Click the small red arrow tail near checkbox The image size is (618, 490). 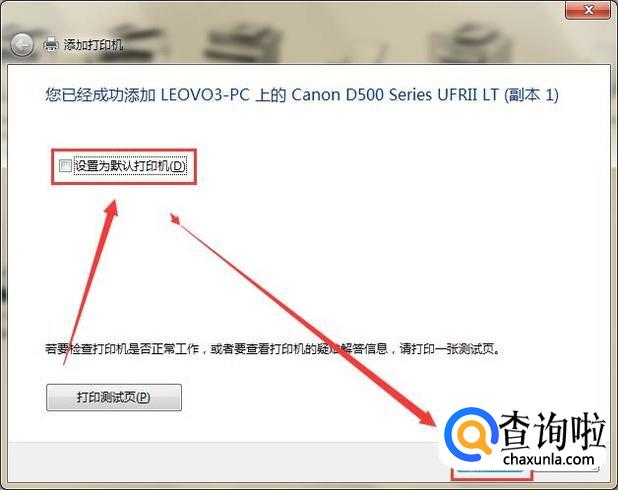click(x=175, y=219)
